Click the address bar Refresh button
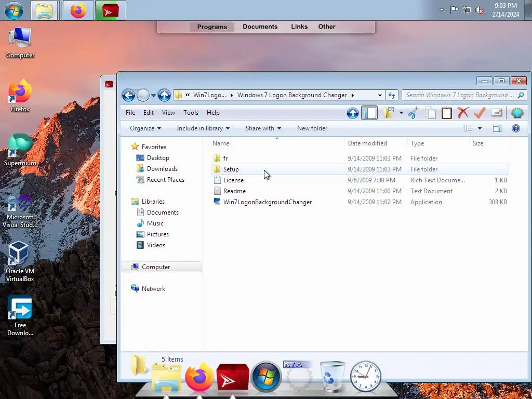This screenshot has width=532, height=399. point(392,96)
